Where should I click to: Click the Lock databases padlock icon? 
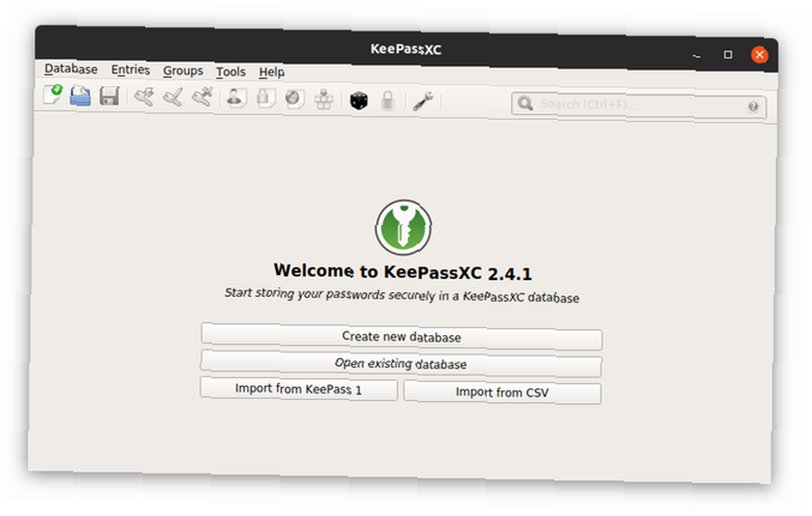[387, 101]
